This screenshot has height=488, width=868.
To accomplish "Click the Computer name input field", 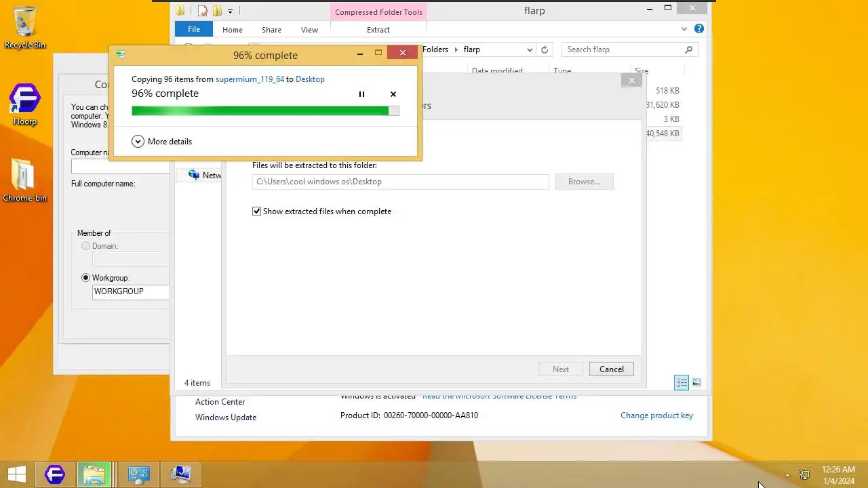I will [x=120, y=167].
